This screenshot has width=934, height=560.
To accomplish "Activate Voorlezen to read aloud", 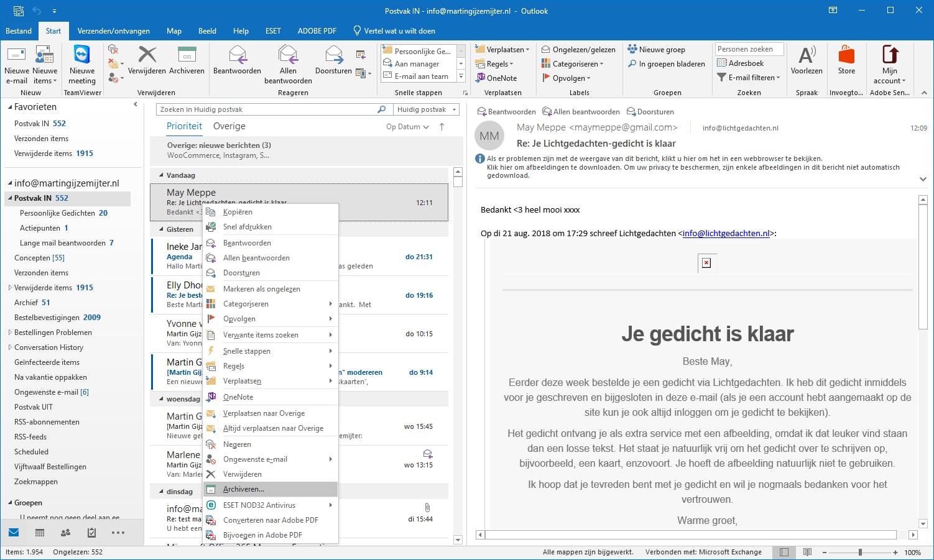I will [x=807, y=62].
